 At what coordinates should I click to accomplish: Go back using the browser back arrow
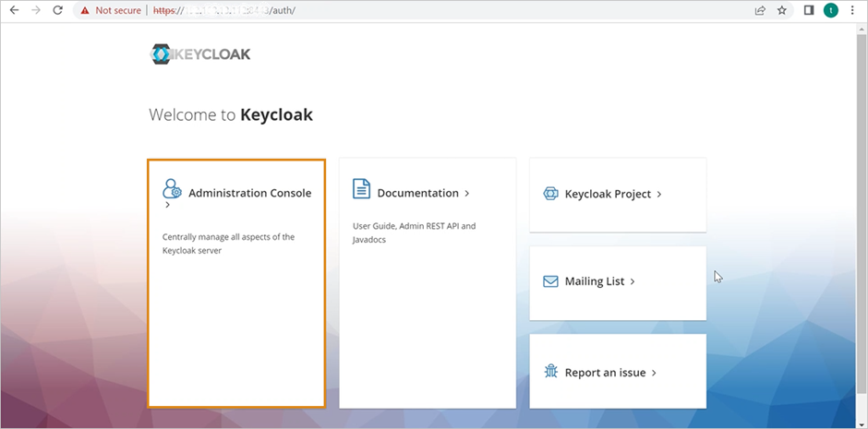pyautogui.click(x=14, y=11)
